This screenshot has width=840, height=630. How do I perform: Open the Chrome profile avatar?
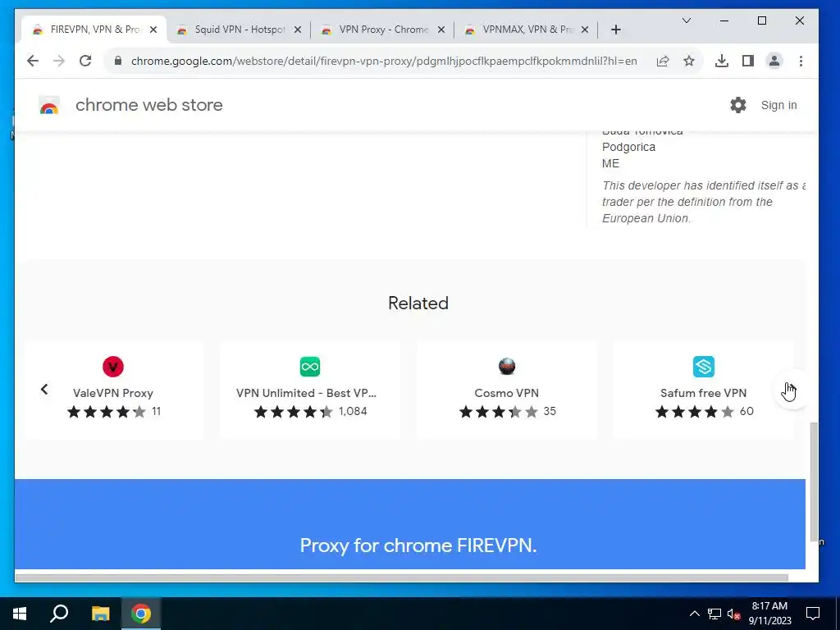[774, 61]
